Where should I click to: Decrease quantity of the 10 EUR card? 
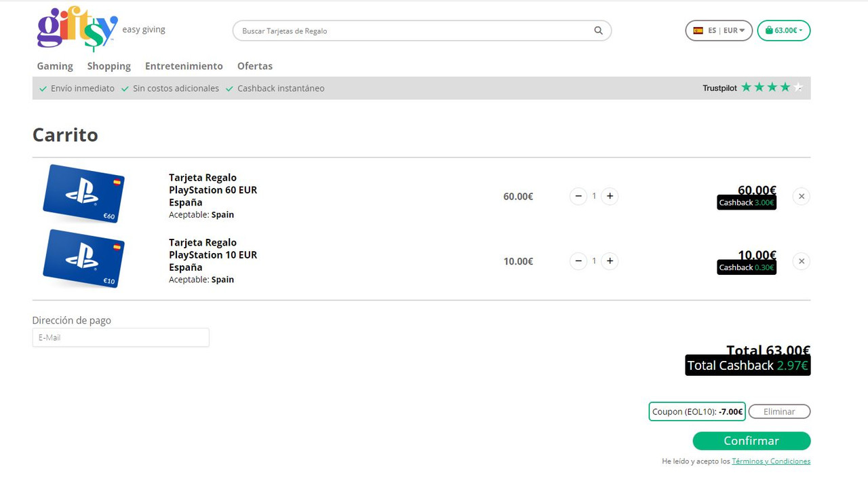pyautogui.click(x=578, y=261)
